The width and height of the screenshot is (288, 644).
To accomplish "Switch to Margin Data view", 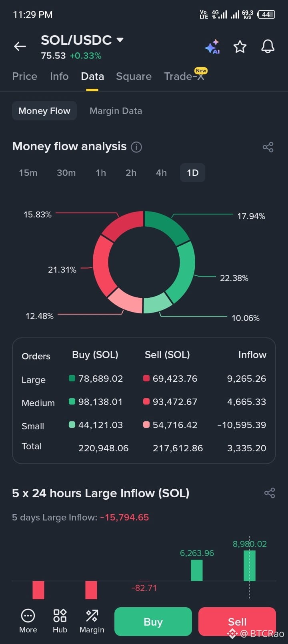I will click(116, 111).
